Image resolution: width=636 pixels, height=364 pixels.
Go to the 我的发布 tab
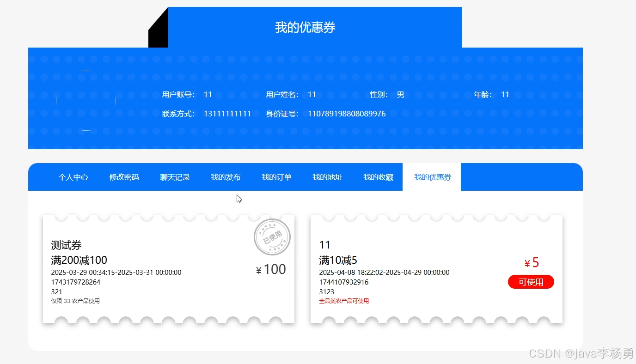click(x=226, y=177)
